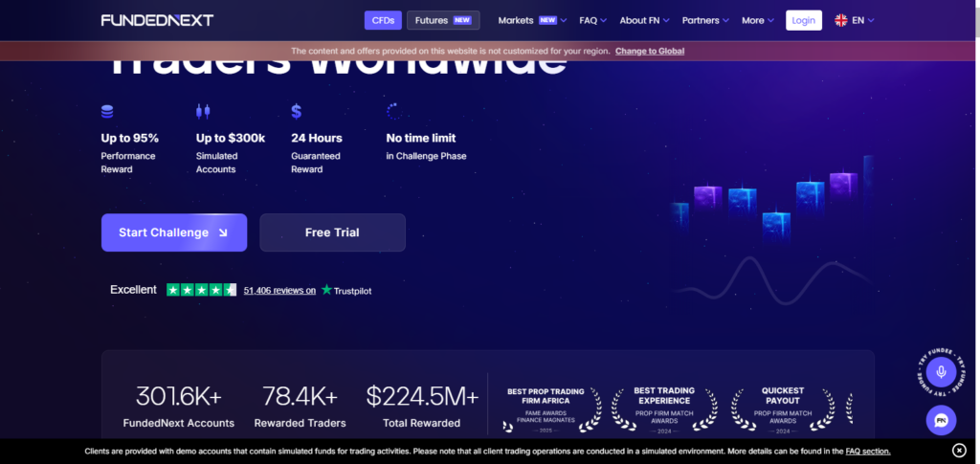Click the Quickest Payout award
Viewport: 980px width, 464px height.
783,410
